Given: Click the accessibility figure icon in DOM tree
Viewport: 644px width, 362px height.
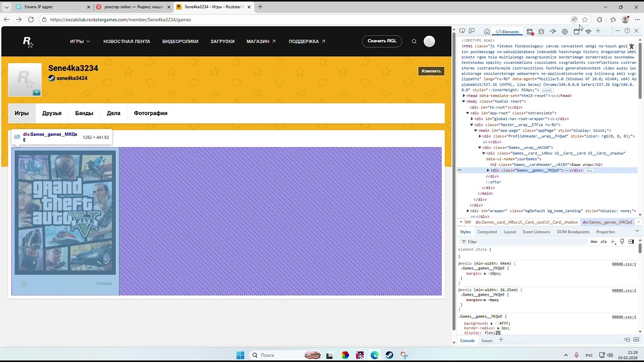Looking at the screenshot, I should pyautogui.click(x=631, y=46).
